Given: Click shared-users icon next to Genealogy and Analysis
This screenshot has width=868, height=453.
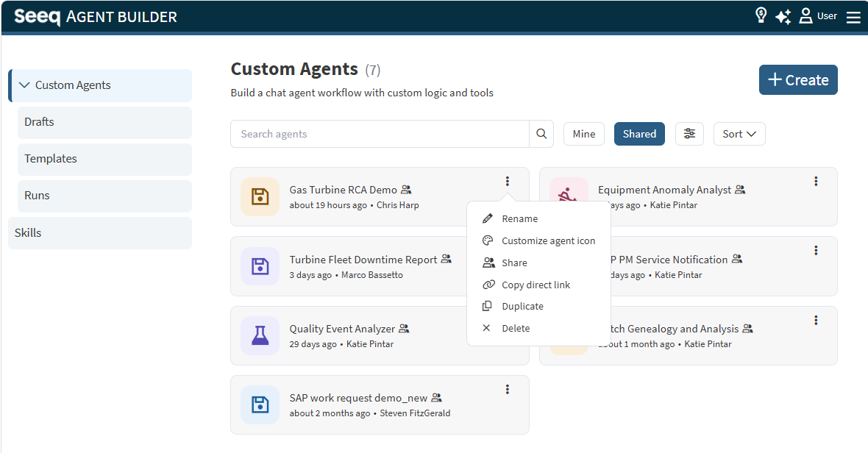Looking at the screenshot, I should pos(747,329).
